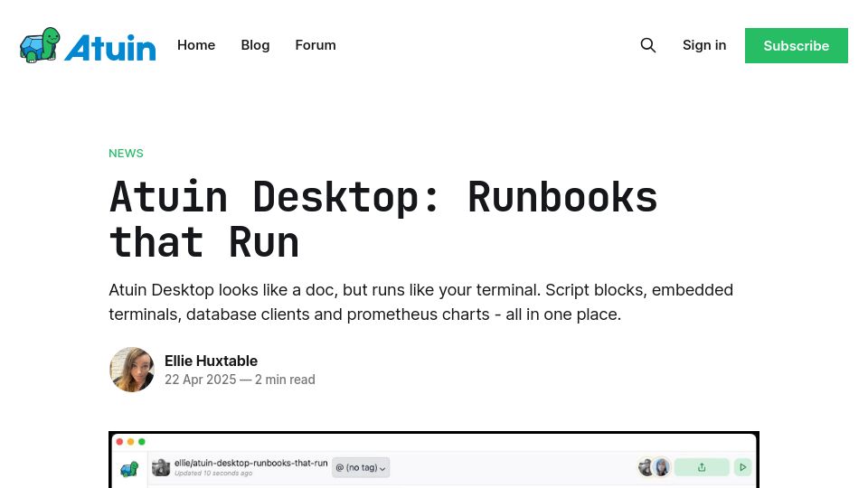The height and width of the screenshot is (488, 868).
Task: Click the turtle icon in embedded app sidebar
Action: coord(129,469)
